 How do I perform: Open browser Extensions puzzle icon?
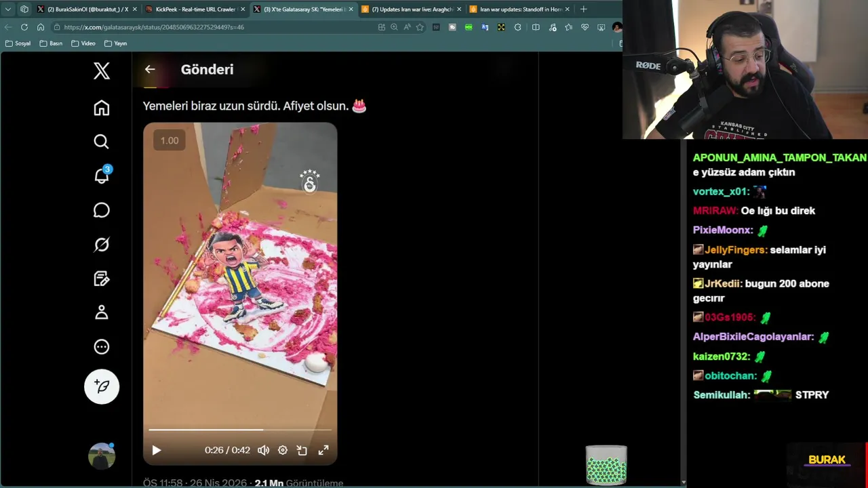point(517,27)
